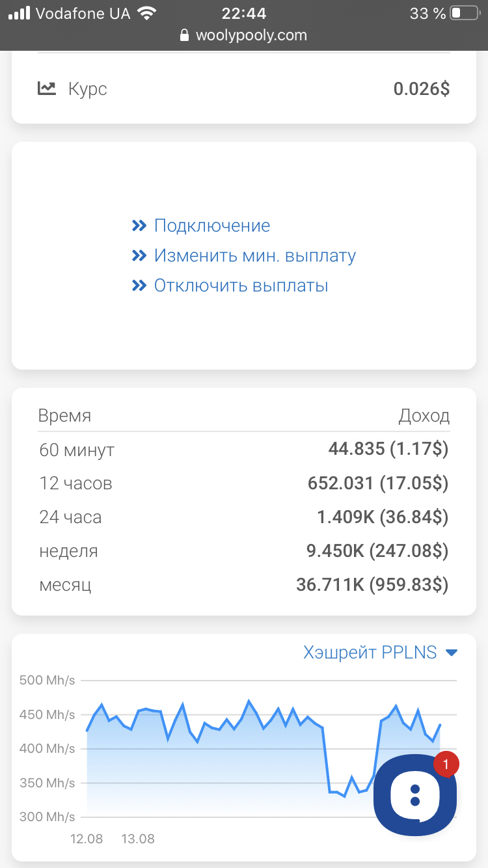
Task: Open the Подключение link
Action: 212,226
